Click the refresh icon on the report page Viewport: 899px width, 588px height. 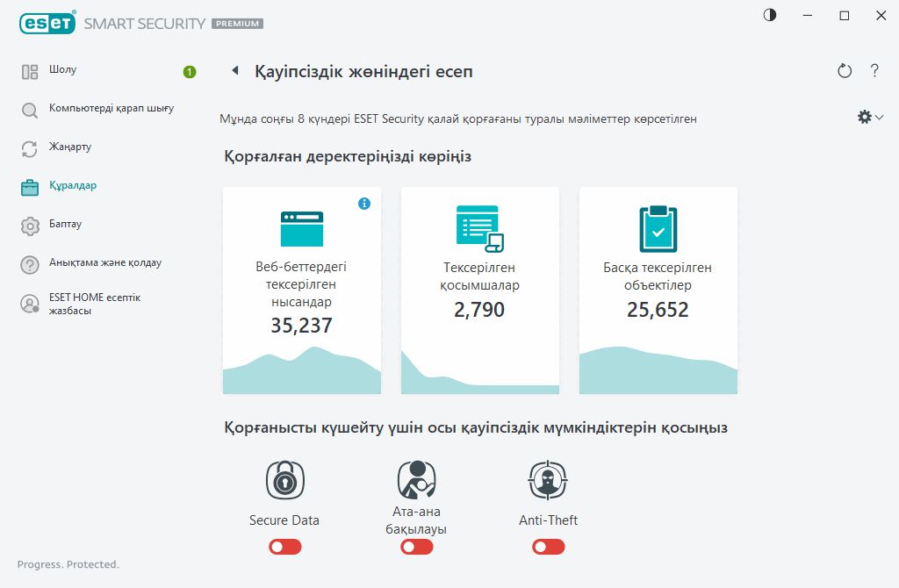pyautogui.click(x=844, y=71)
